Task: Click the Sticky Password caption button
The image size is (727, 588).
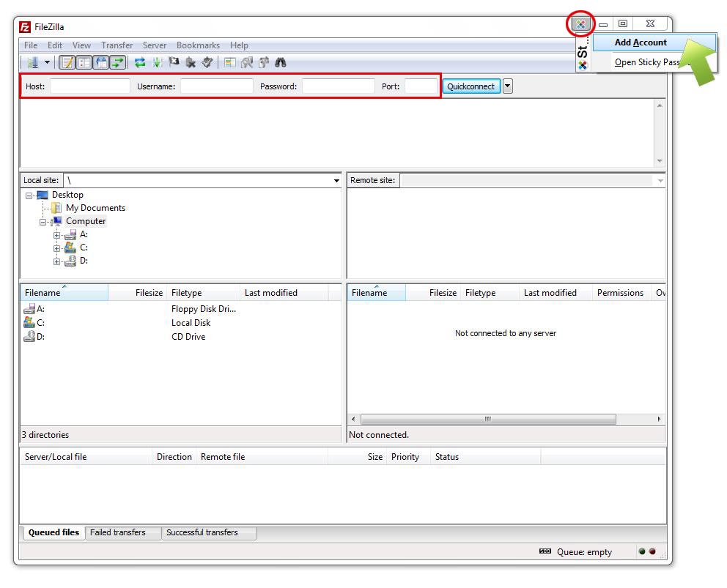Action: coord(580,23)
